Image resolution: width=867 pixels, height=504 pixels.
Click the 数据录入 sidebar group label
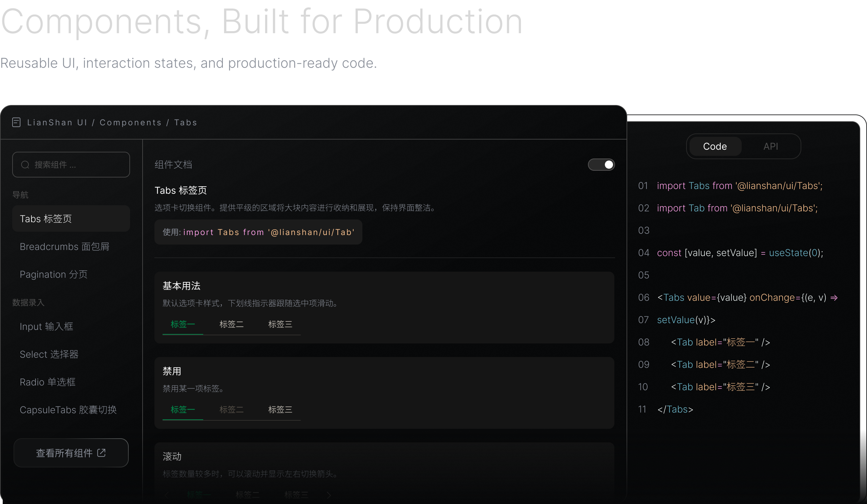pyautogui.click(x=28, y=302)
